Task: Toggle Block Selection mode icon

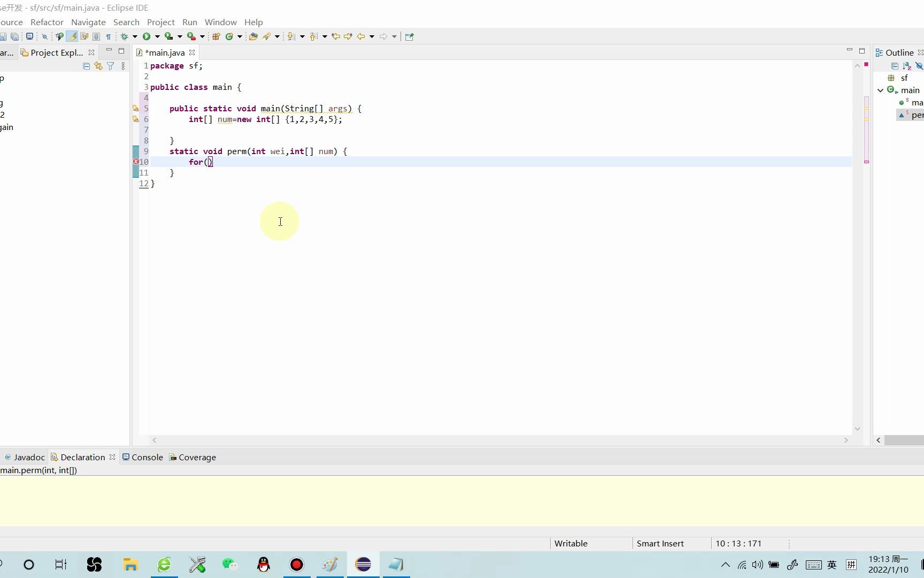Action: (96, 36)
